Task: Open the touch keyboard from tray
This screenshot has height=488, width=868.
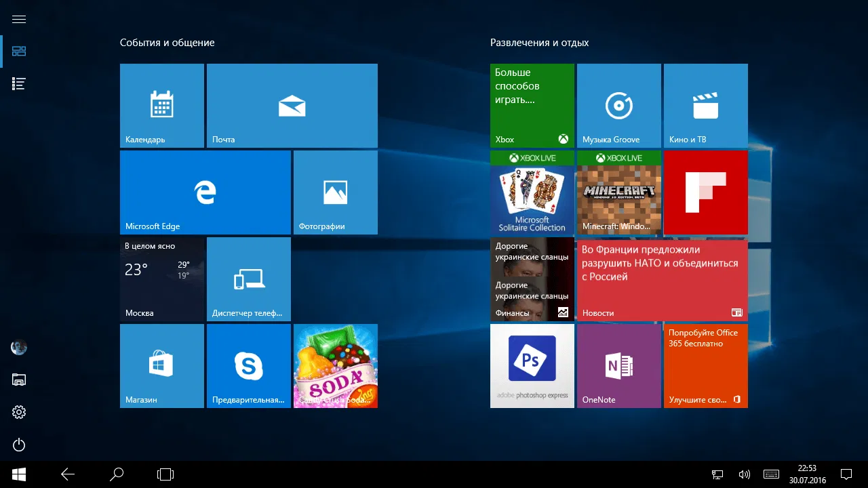Action: (770, 474)
